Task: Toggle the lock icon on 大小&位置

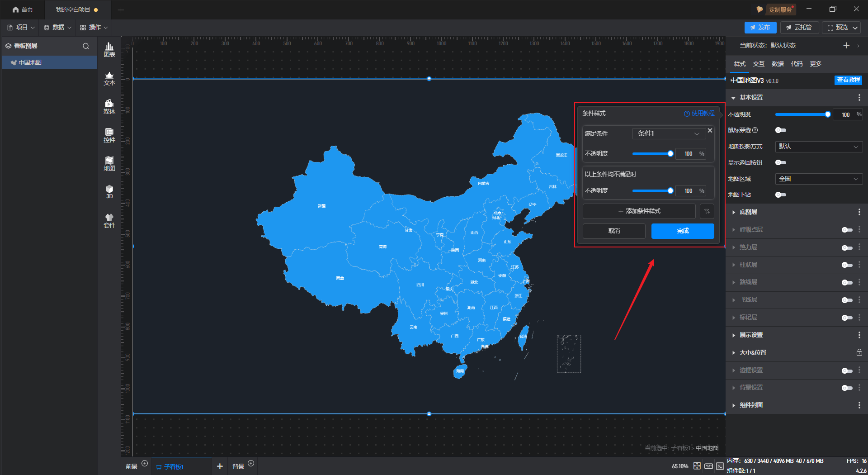Action: pyautogui.click(x=859, y=352)
